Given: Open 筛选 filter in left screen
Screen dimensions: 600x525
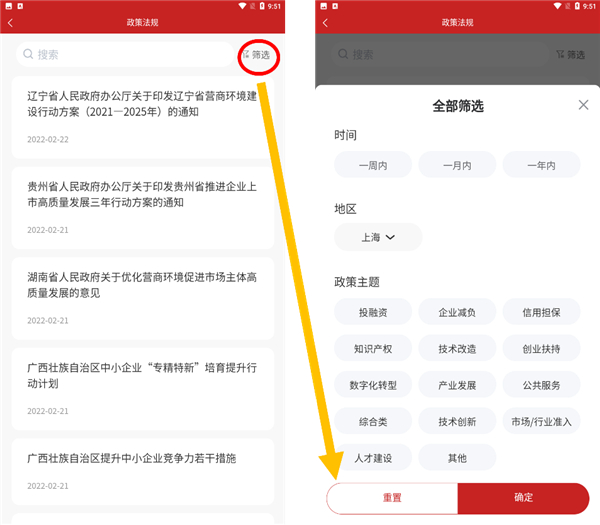Looking at the screenshot, I should (x=257, y=55).
